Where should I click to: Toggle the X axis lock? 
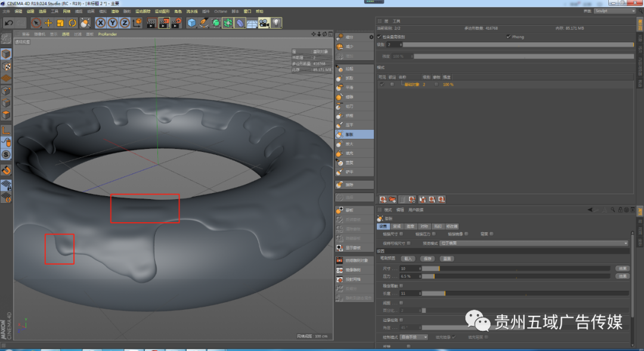tap(100, 23)
